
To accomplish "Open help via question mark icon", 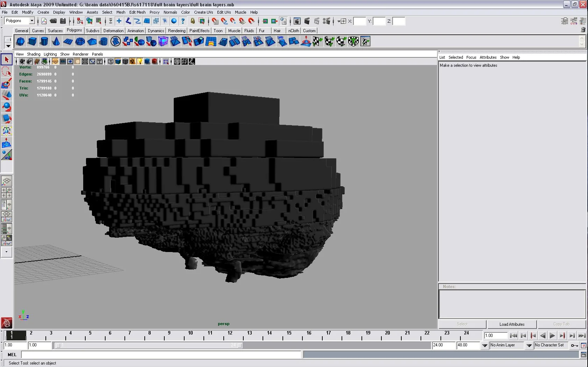I will [x=183, y=21].
